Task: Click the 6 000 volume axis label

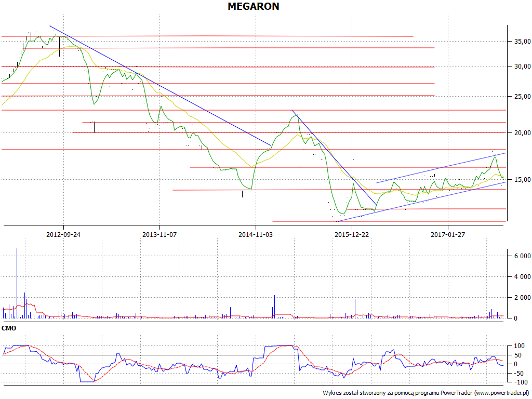Action: tap(523, 256)
